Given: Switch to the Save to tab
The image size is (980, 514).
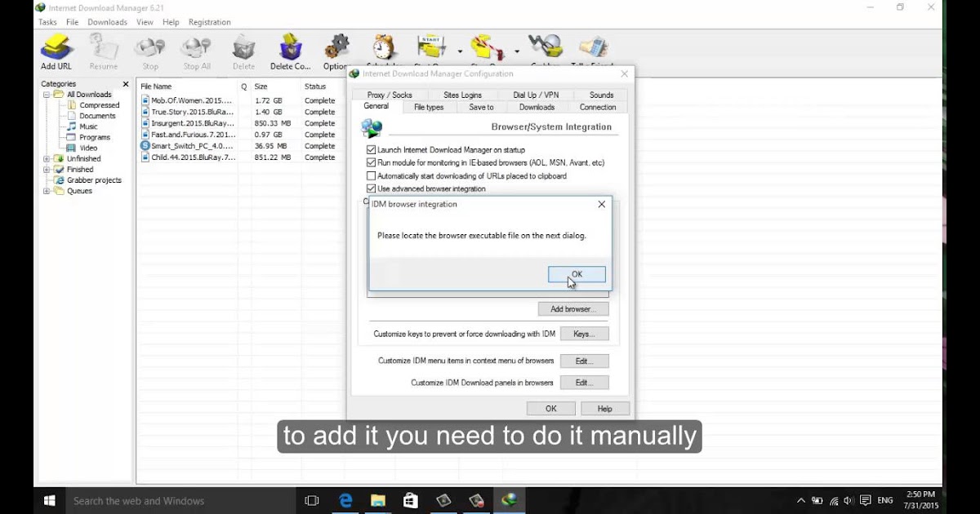Looking at the screenshot, I should coord(481,107).
